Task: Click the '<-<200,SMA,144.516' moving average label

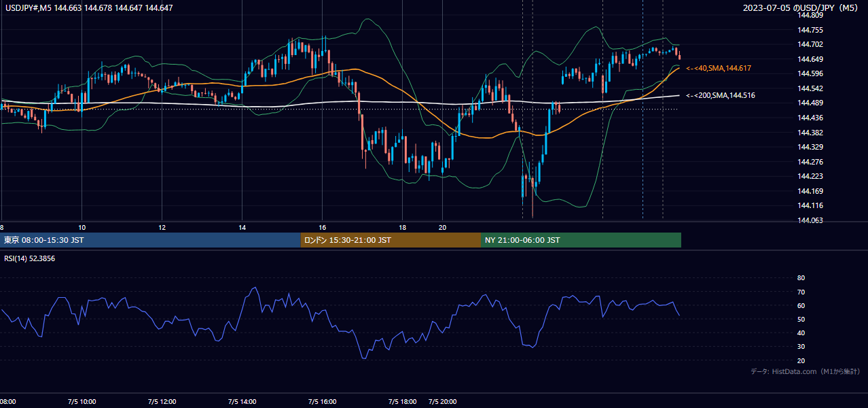Action: [x=721, y=96]
